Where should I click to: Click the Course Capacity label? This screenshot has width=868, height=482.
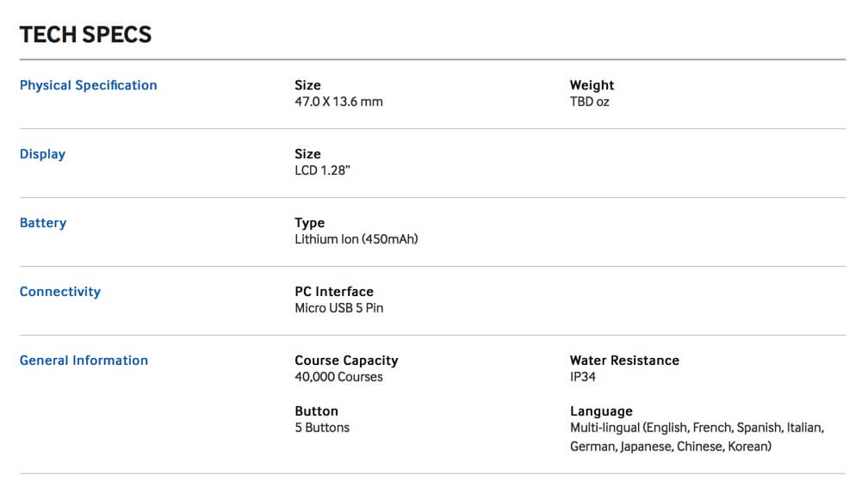tap(346, 361)
